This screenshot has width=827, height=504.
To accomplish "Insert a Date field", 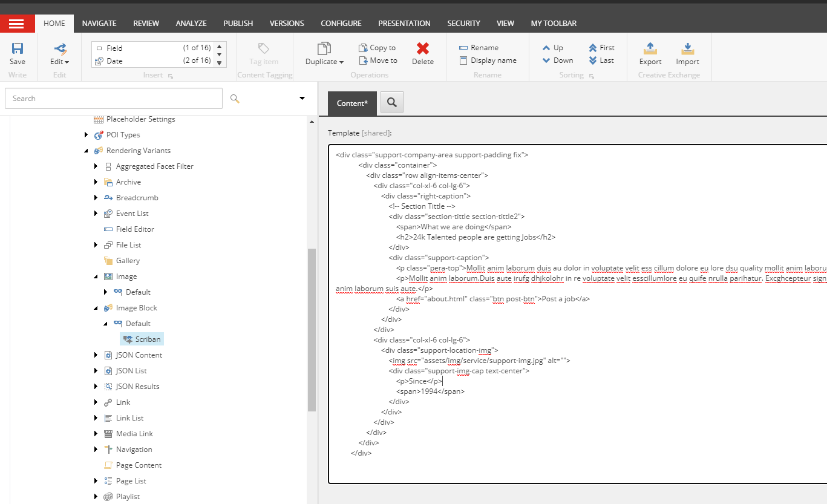I will tap(115, 61).
